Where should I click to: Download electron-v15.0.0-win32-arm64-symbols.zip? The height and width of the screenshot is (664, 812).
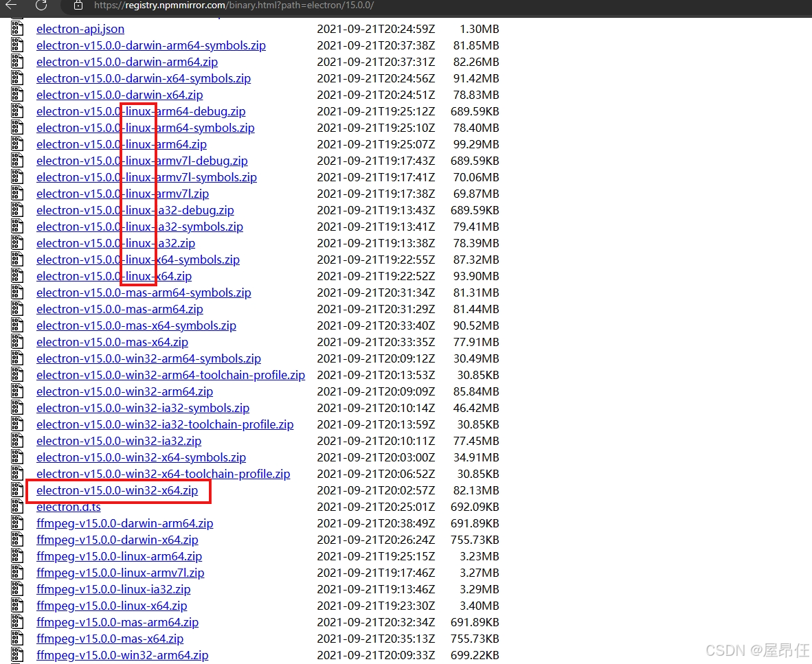click(148, 358)
